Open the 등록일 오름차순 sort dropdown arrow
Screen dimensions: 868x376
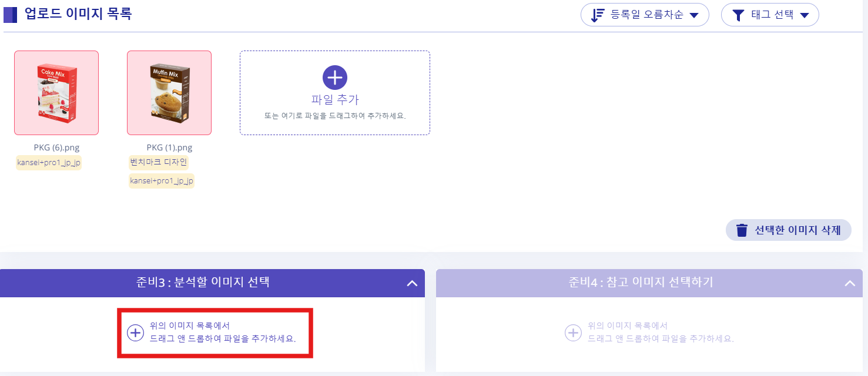[693, 16]
